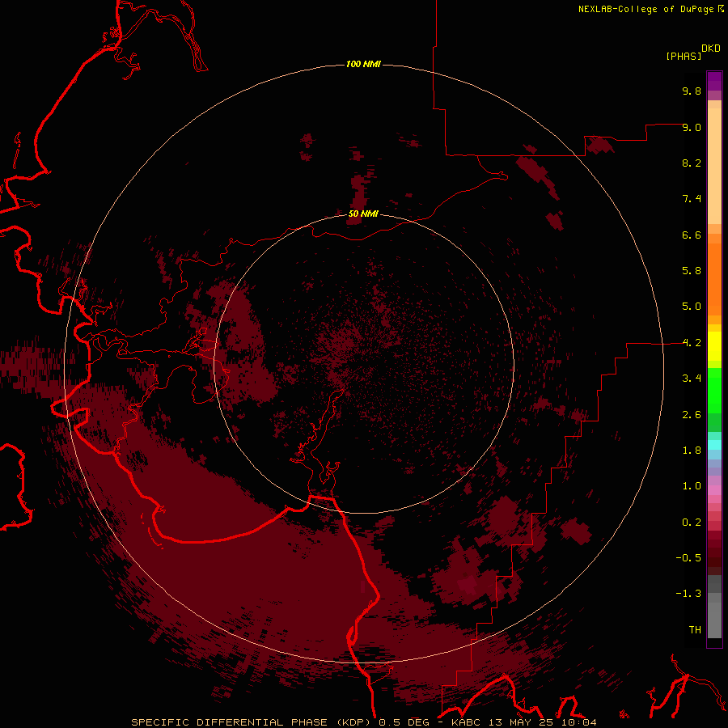Click the 0.5 DEG elevation angle text
The height and width of the screenshot is (728, 728).
point(404,722)
